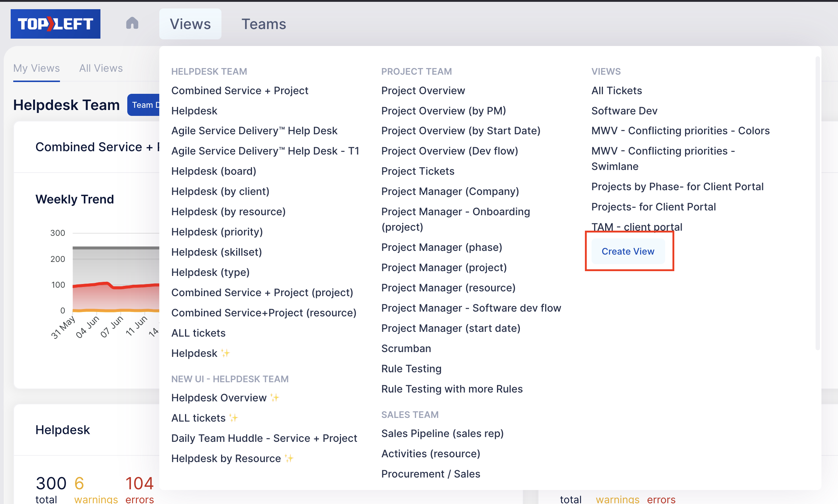Choose Helpdesk (priority) view
Image resolution: width=838 pixels, height=504 pixels.
(x=217, y=232)
